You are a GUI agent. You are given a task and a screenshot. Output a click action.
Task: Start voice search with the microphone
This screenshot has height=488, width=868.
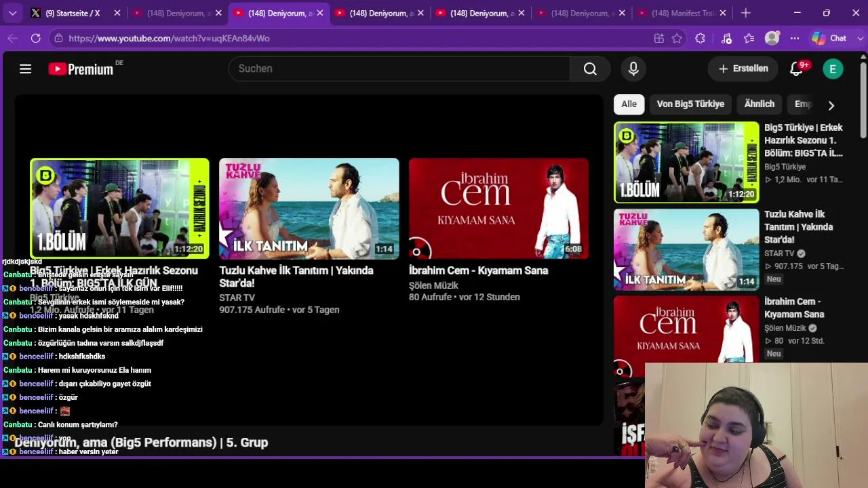(633, 68)
